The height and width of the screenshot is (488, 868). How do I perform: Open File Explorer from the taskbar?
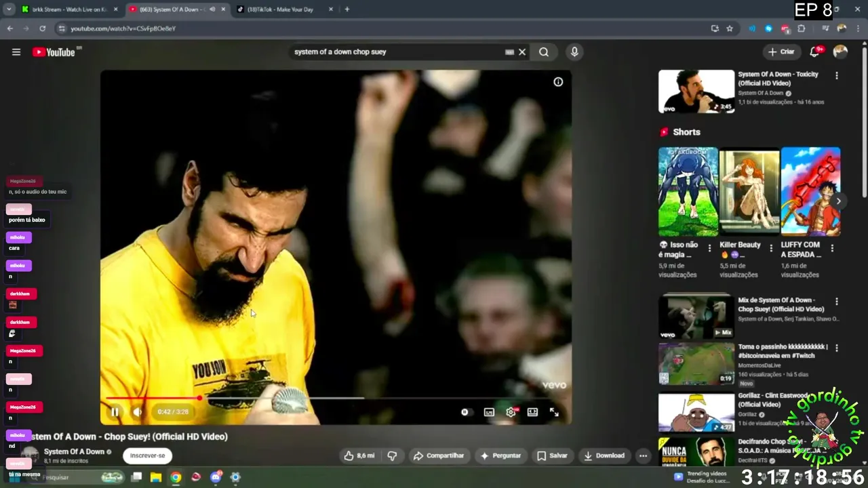156,477
